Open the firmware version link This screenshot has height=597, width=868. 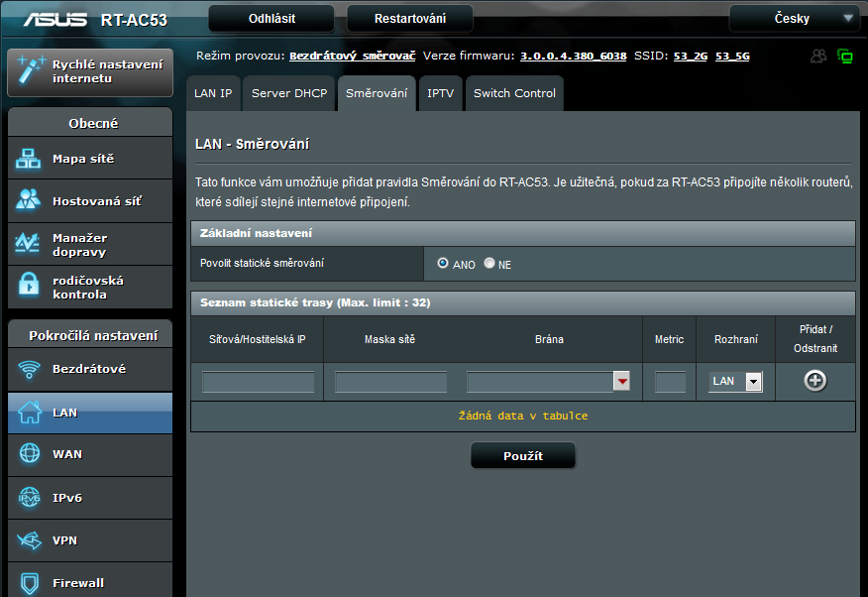pos(573,57)
